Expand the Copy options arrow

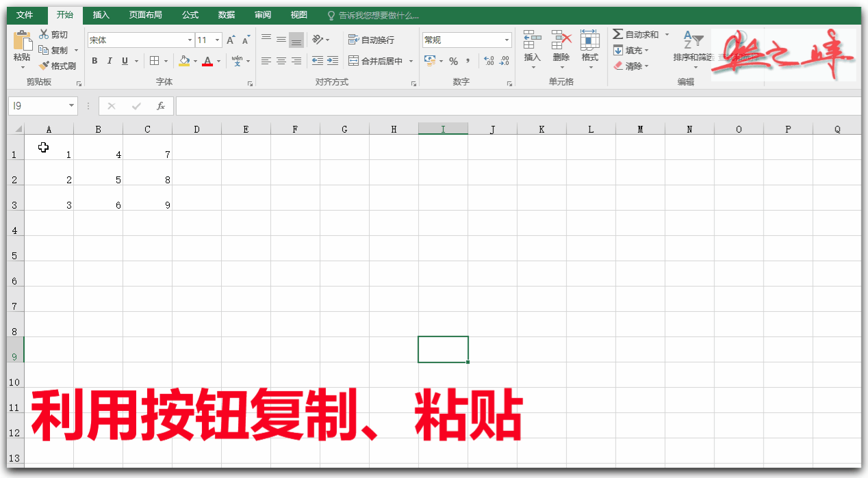76,51
